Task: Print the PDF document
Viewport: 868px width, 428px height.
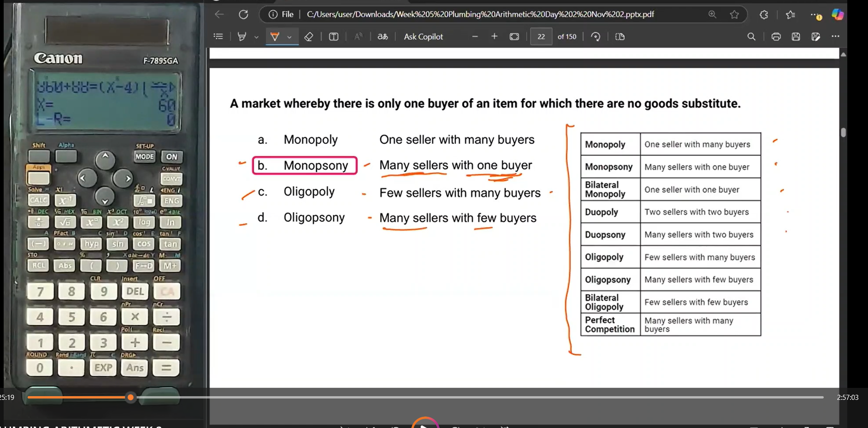Action: pos(776,36)
